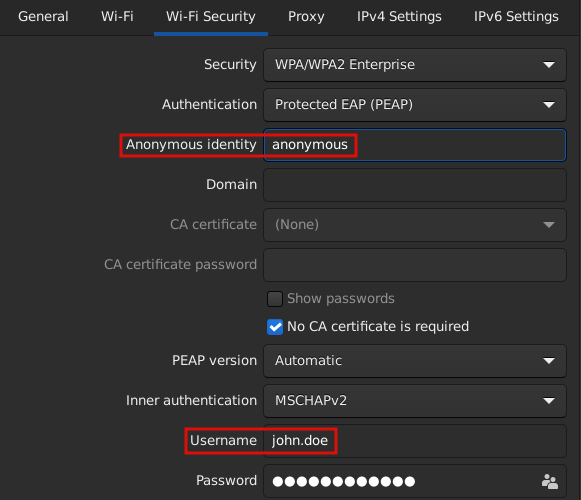Click the Anonymous identity text field
This screenshot has height=500, width=581.
coord(415,145)
